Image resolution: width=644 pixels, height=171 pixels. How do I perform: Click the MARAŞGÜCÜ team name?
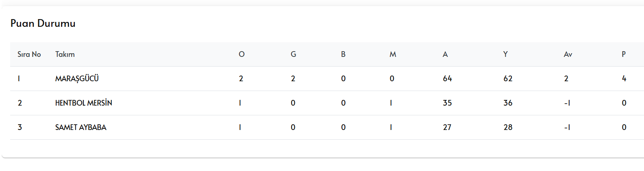click(77, 78)
